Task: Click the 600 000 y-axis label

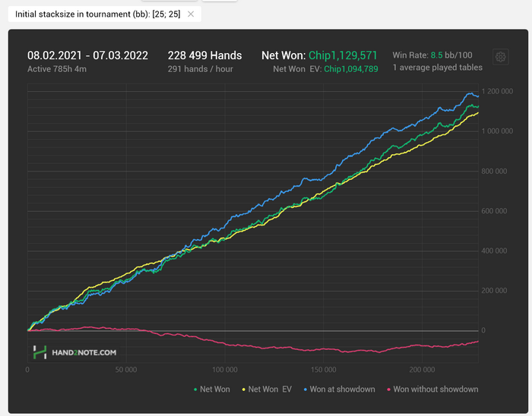Action: 494,211
